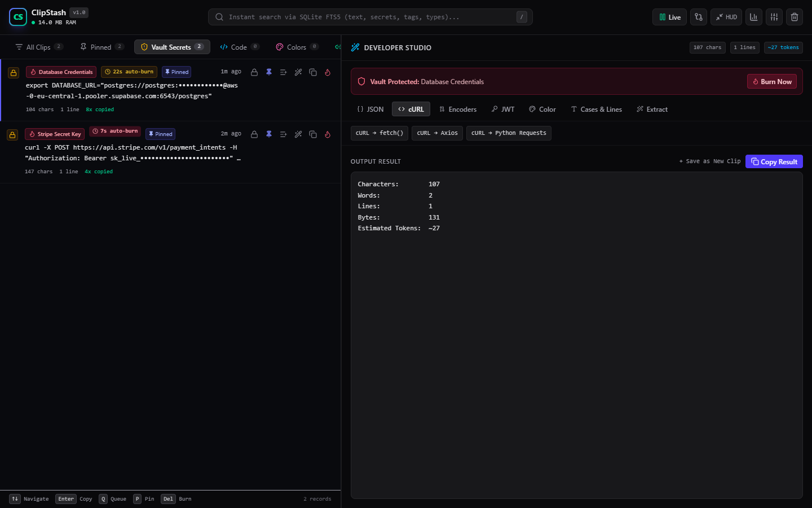Screen dimensions: 812x508
Task: Click the Developer Studio wand icon
Action: pos(355,47)
